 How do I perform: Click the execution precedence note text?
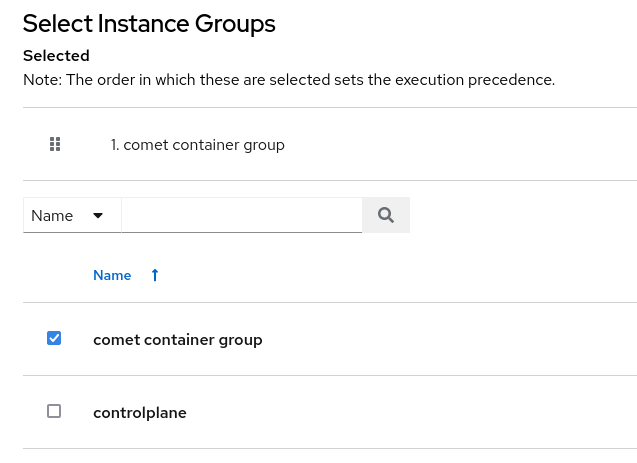289,79
